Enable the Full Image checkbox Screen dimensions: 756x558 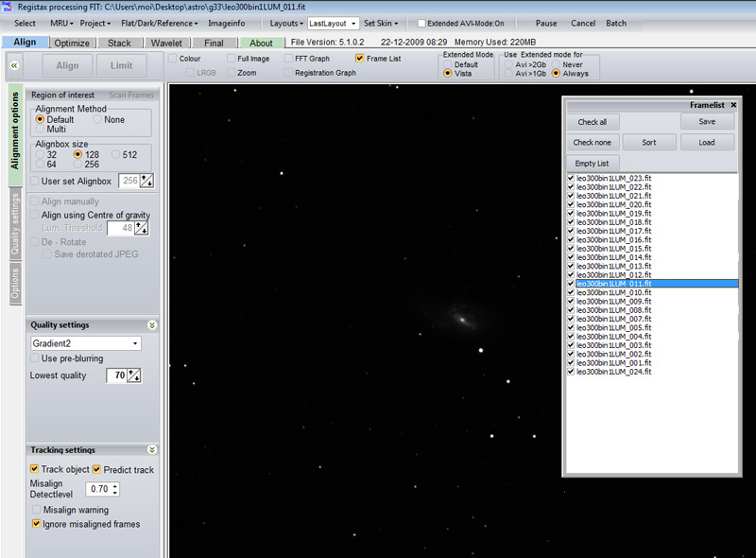(231, 59)
